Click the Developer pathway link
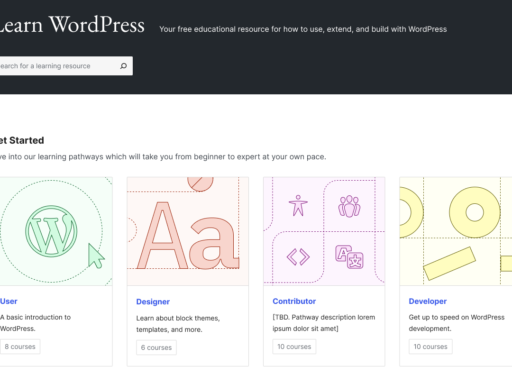The image size is (512, 384). 428,301
